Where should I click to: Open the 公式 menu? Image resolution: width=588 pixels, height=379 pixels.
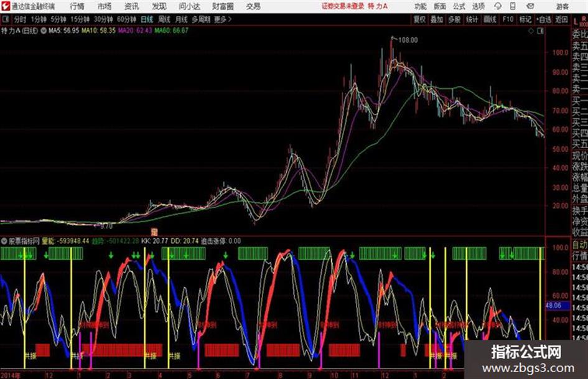[x=459, y=6]
